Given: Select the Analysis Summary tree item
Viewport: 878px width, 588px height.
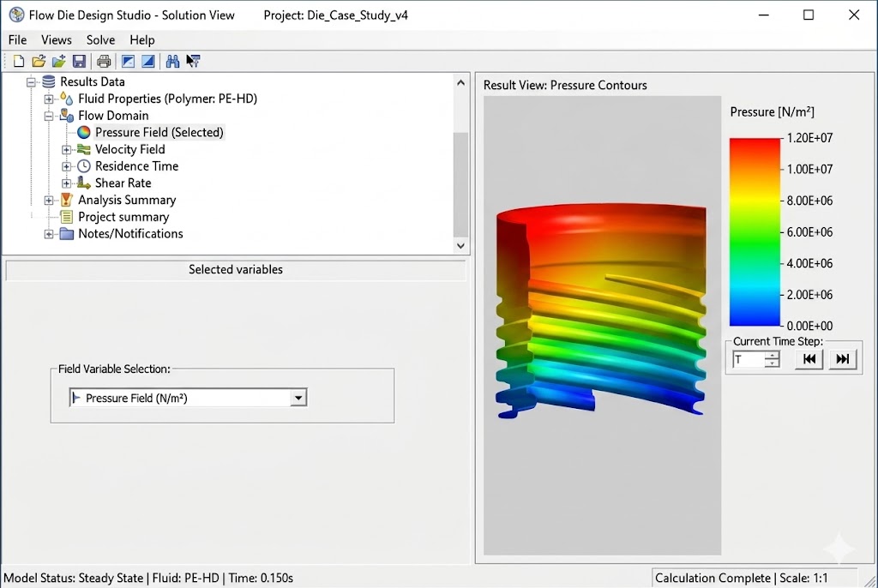Looking at the screenshot, I should (x=127, y=200).
